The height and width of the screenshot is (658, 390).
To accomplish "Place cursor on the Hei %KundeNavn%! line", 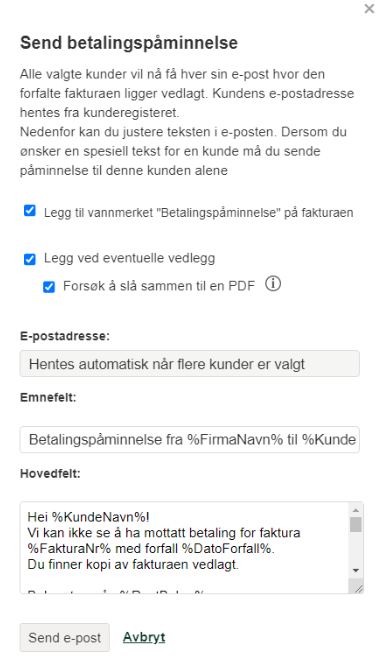I will pyautogui.click(x=89, y=517).
